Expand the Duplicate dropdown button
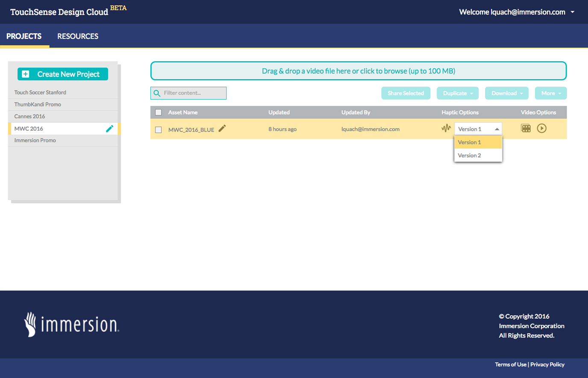This screenshot has width=588, height=378. pos(457,93)
